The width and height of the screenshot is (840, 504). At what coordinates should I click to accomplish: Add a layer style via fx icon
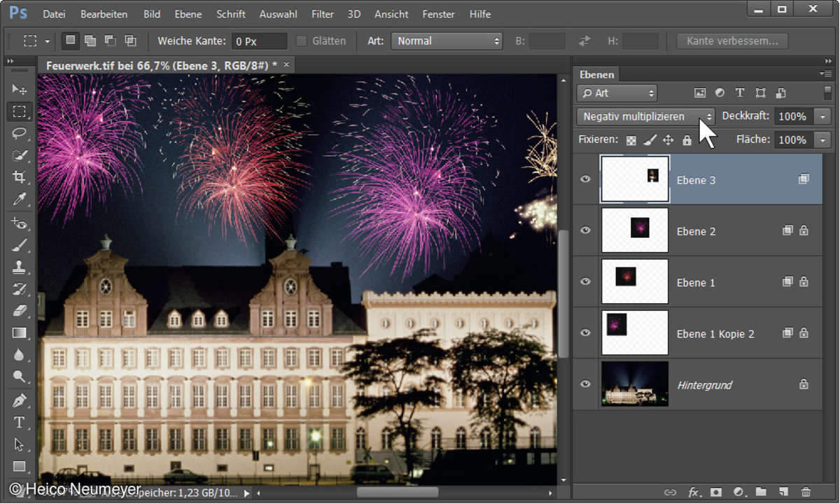[694, 492]
